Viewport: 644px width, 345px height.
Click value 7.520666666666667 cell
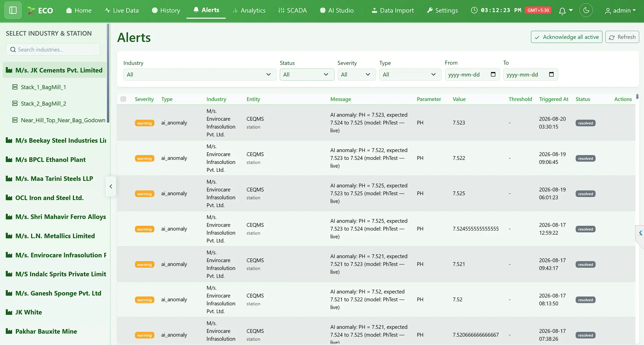coord(476,335)
